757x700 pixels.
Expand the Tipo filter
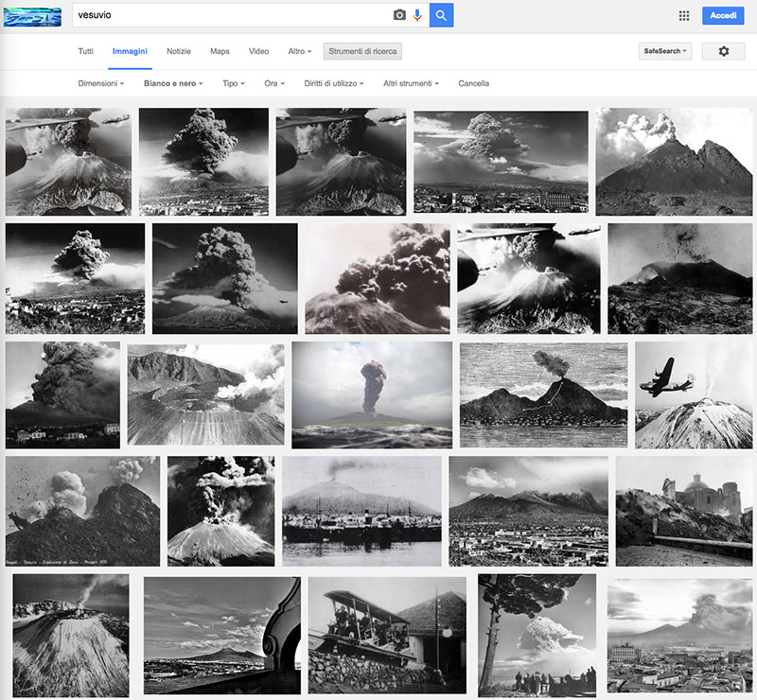coord(234,83)
